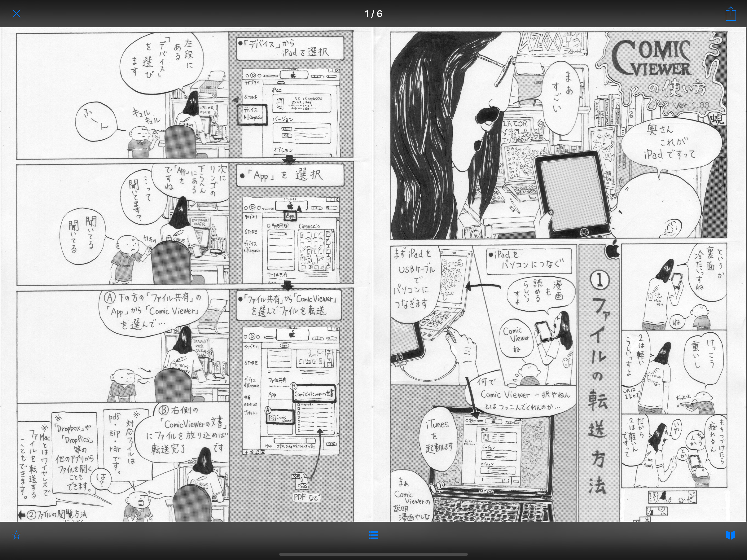Tap the Comic Viewer app entry labeled A
Viewport: 747px width, 560px height.
[281, 418]
